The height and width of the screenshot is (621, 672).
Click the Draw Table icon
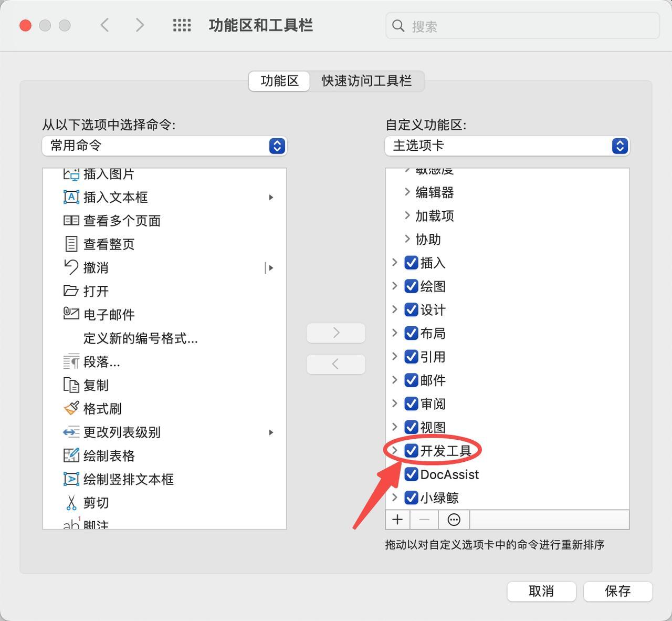[71, 456]
